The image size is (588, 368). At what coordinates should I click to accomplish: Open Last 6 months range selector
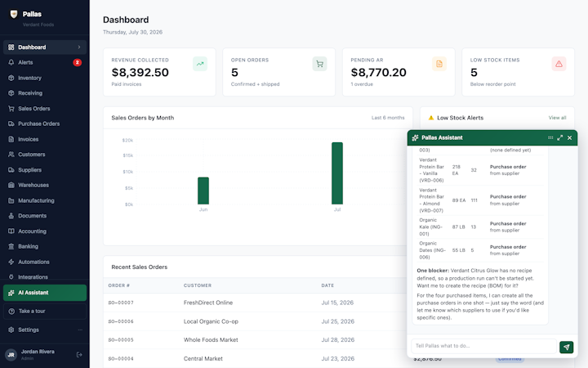point(388,118)
